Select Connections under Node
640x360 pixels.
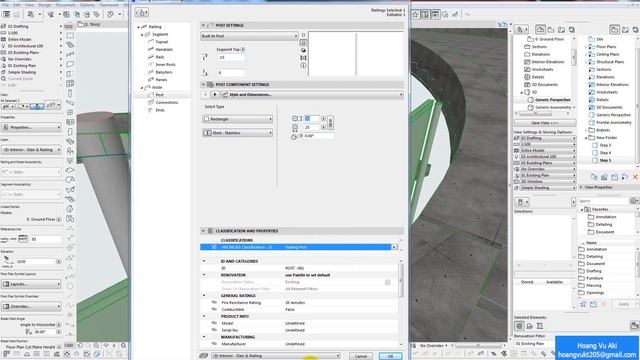(x=167, y=102)
